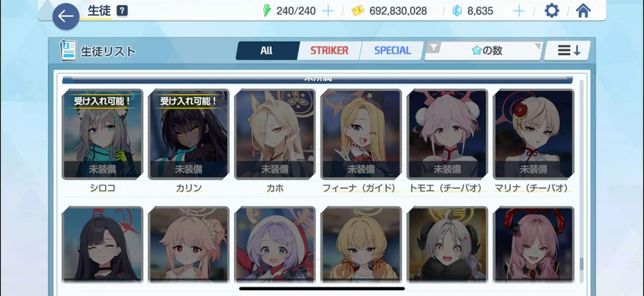Click the filter funnel icon
This screenshot has height=296, width=644.
coord(433,48)
